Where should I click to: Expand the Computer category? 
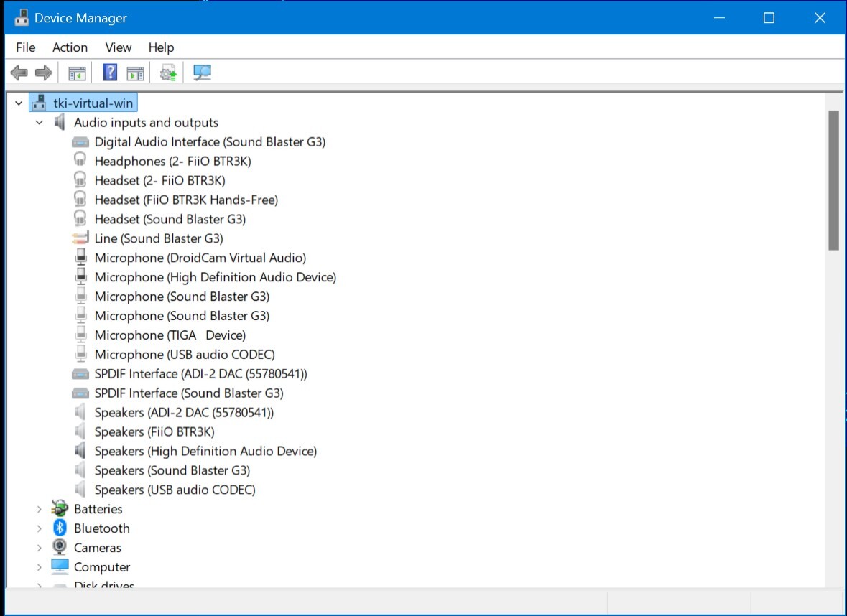coord(40,567)
